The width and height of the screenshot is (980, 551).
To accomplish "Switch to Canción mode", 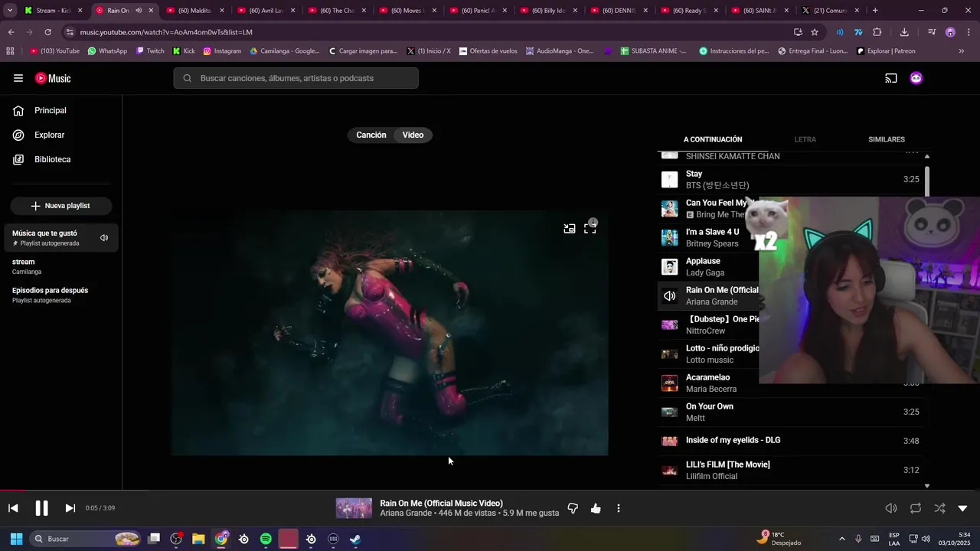I will click(x=371, y=135).
